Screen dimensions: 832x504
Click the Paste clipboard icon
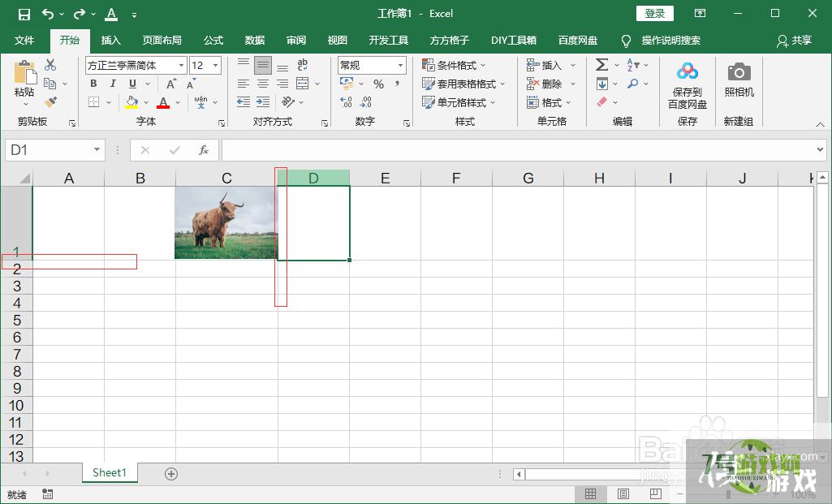(24, 73)
